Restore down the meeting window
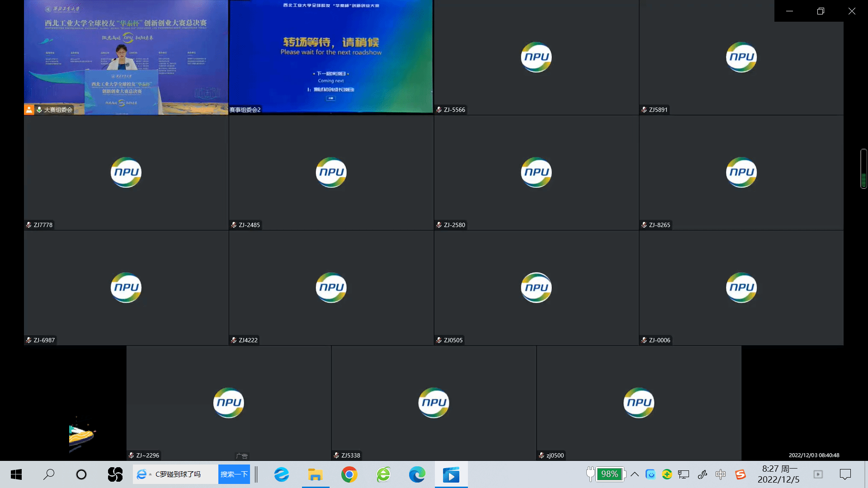This screenshot has height=488, width=868. pos(821,11)
